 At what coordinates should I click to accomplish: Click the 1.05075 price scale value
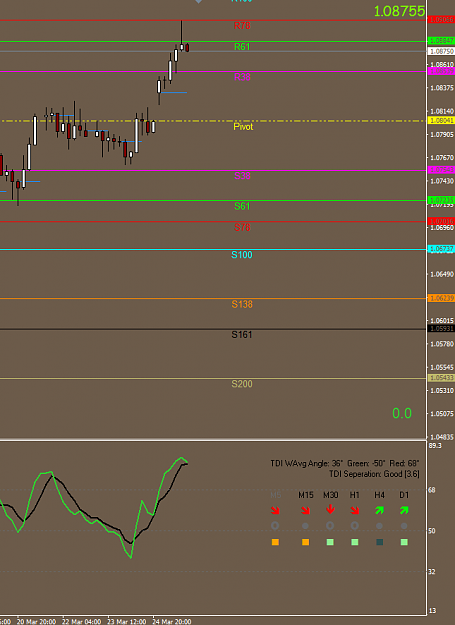[x=442, y=414]
